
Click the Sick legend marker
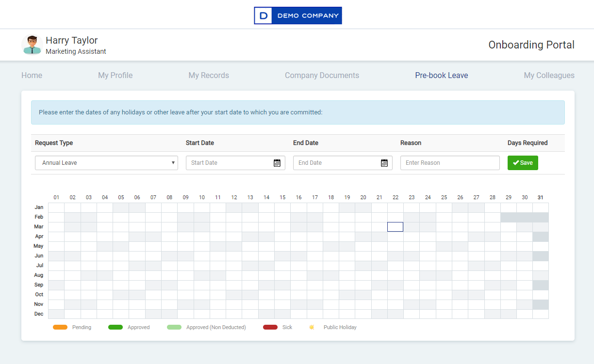click(270, 327)
